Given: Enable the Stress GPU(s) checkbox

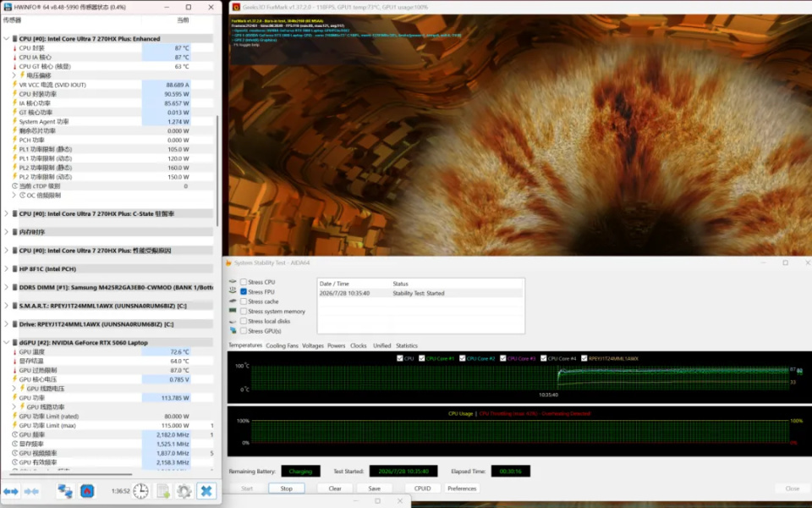Looking at the screenshot, I should click(x=243, y=331).
